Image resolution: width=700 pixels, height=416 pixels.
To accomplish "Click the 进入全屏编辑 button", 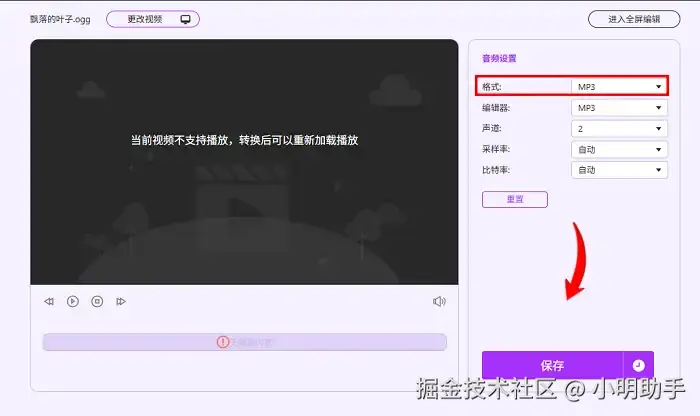I will pyautogui.click(x=634, y=19).
